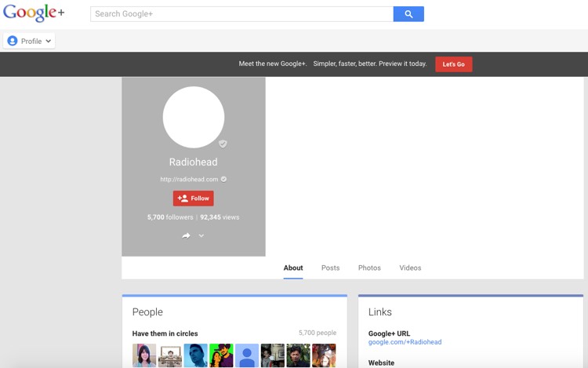Click the Google+ URL label
The width and height of the screenshot is (588, 368).
coord(389,333)
